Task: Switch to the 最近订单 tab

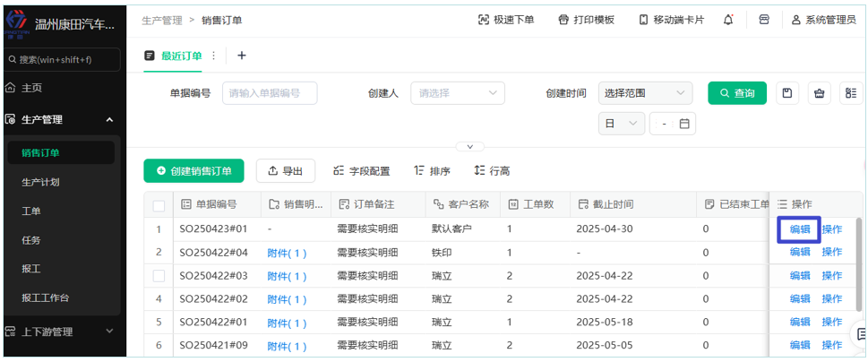Action: coord(181,56)
